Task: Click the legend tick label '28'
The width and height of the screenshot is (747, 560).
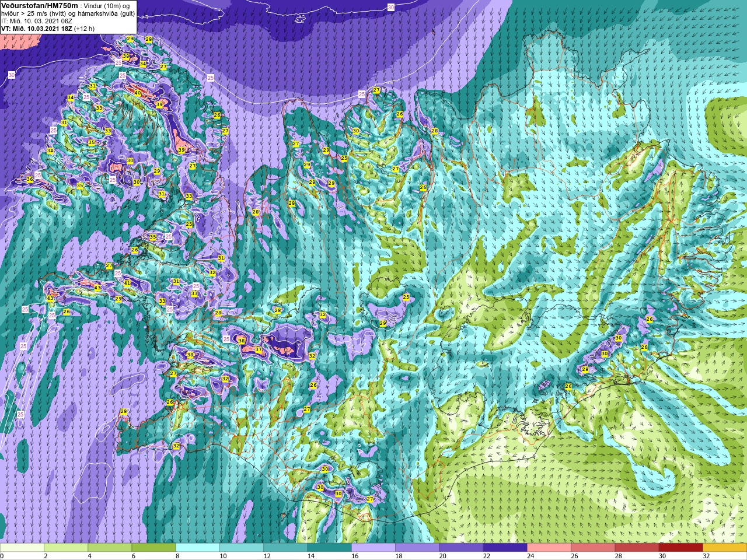Action: (618, 556)
